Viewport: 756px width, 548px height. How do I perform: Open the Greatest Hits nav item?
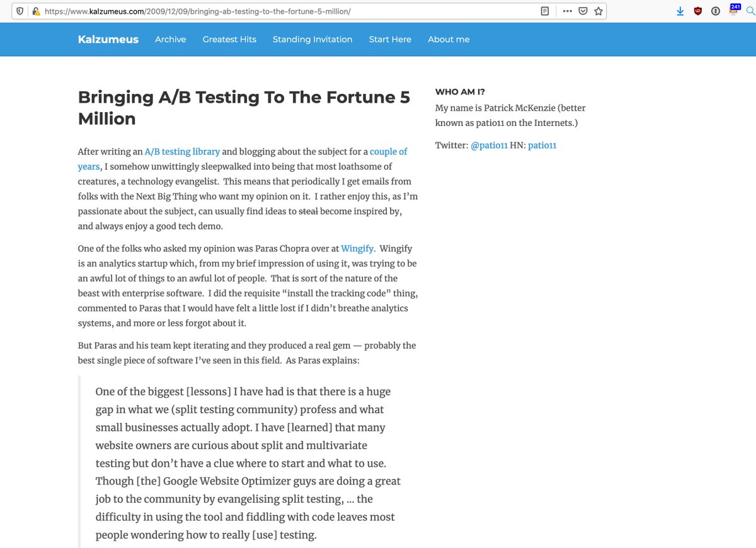pos(229,39)
